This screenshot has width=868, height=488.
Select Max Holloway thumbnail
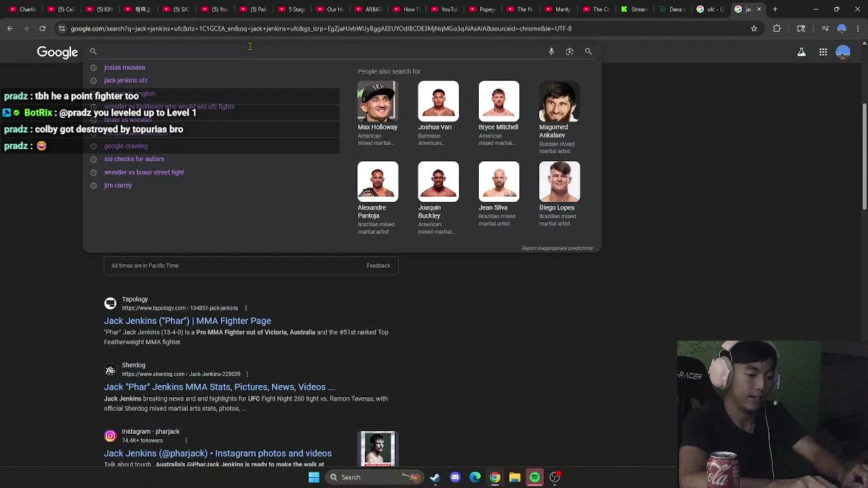tap(378, 101)
